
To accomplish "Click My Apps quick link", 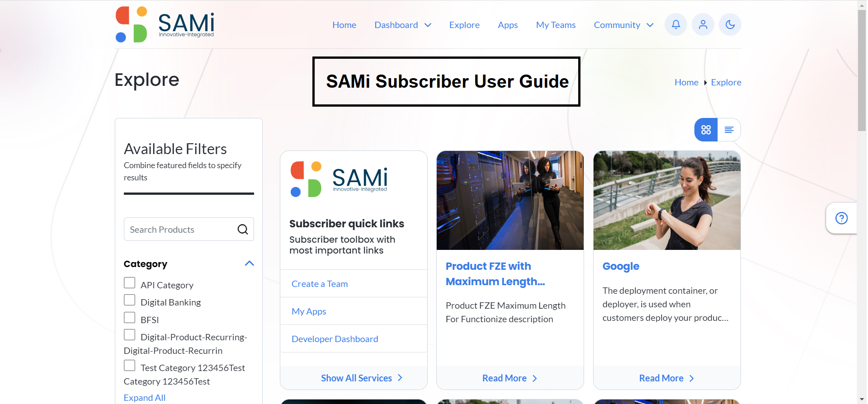I will point(309,311).
